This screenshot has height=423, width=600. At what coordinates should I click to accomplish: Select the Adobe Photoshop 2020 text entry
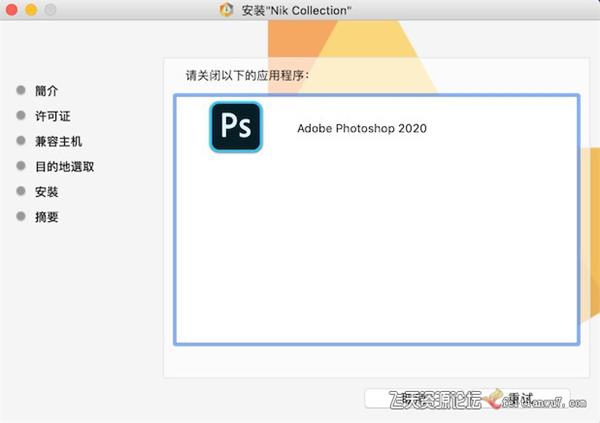point(362,129)
